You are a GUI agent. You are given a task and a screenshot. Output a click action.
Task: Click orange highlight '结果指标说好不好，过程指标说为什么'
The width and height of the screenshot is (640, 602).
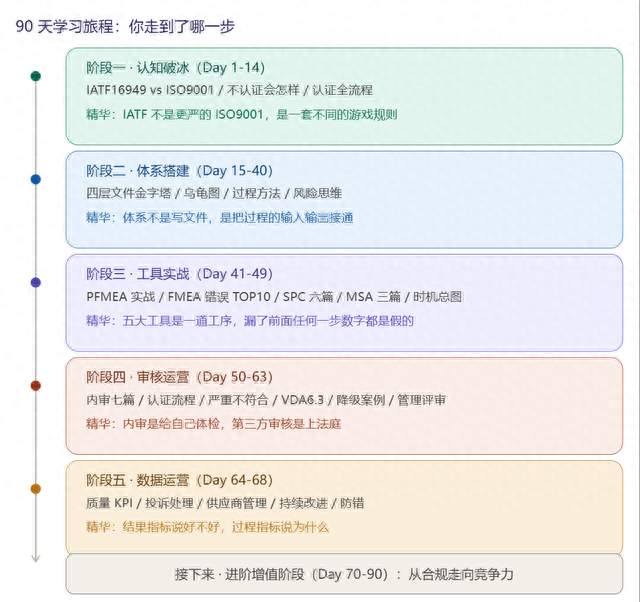(x=225, y=527)
